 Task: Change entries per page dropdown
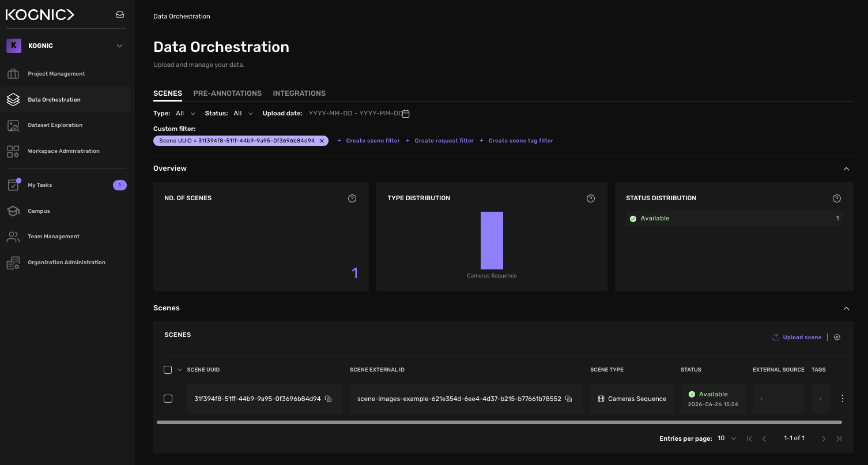pos(727,438)
